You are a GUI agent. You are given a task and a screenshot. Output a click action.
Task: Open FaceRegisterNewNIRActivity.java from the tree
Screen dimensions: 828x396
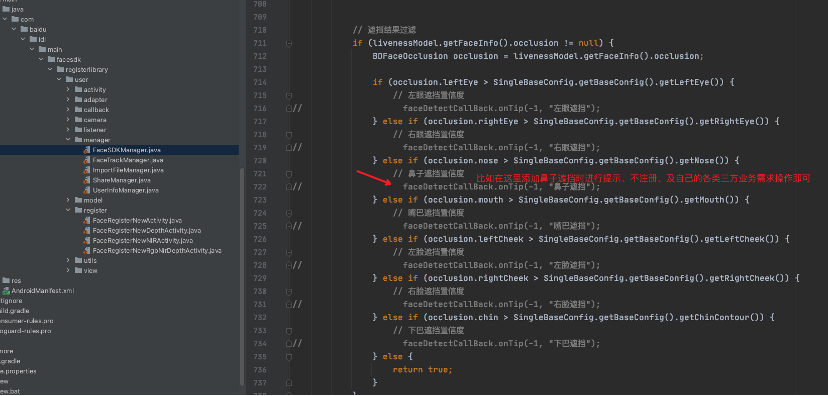point(143,240)
